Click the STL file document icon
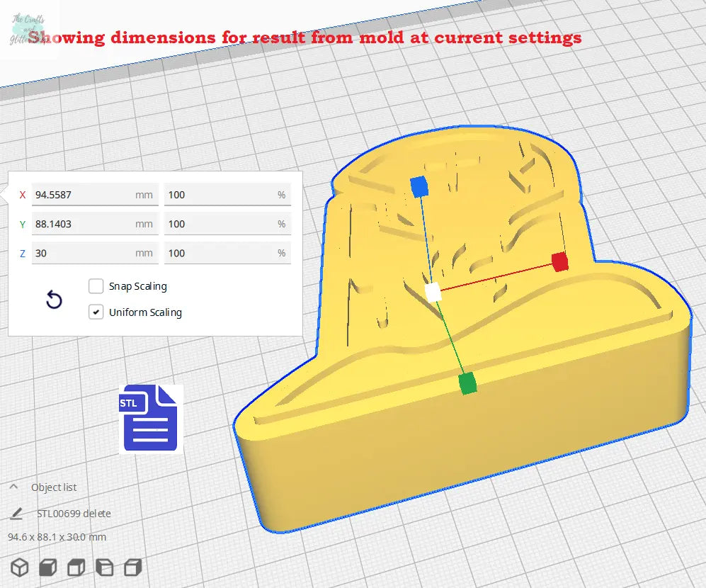This screenshot has height=588, width=706. pyautogui.click(x=151, y=418)
